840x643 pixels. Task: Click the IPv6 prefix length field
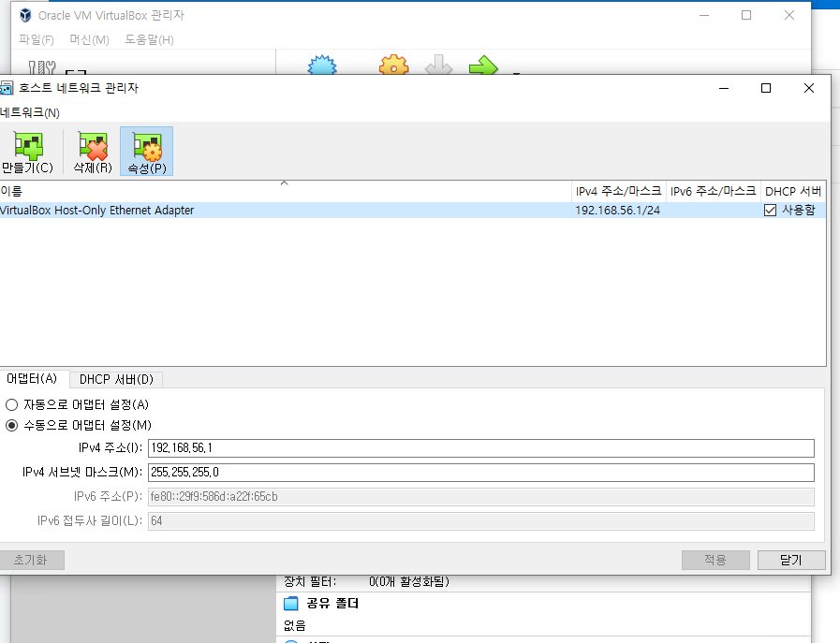pos(481,521)
